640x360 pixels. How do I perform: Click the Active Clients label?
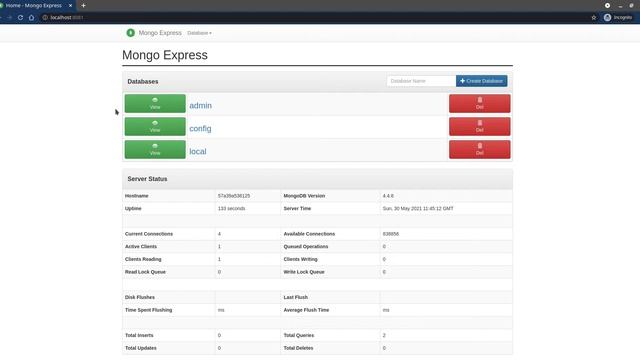(x=140, y=247)
